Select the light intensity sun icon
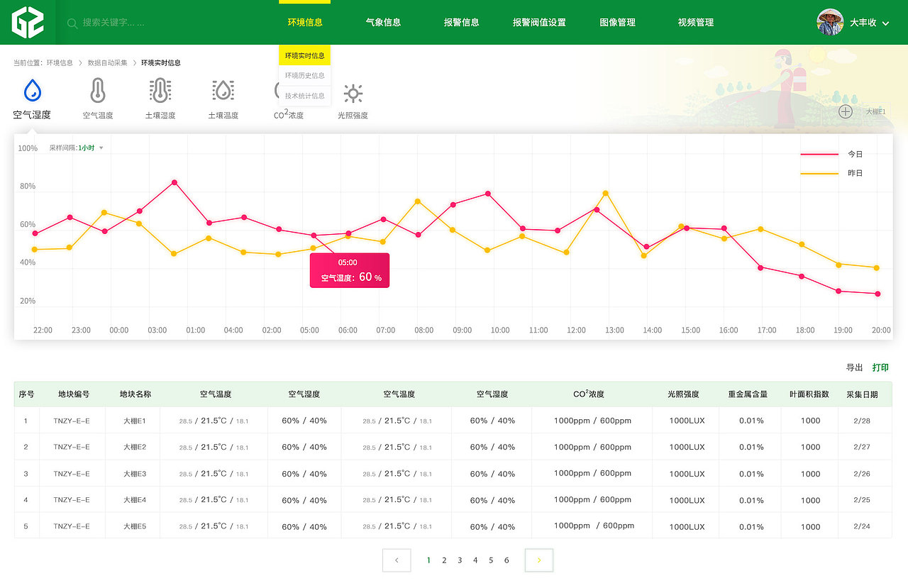 pyautogui.click(x=353, y=93)
